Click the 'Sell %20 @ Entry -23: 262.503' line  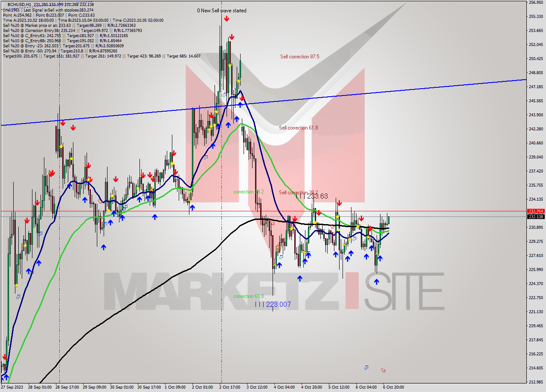point(63,46)
